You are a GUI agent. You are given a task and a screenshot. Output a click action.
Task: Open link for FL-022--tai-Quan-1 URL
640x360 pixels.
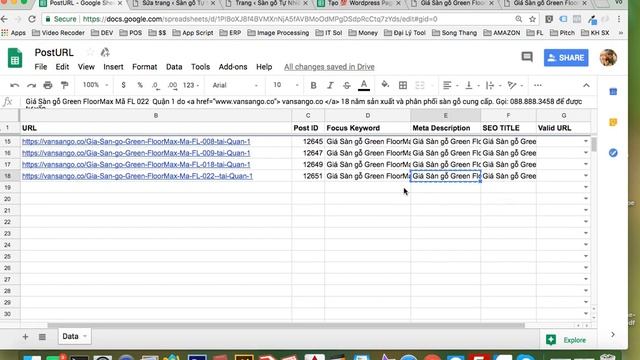[x=137, y=176]
